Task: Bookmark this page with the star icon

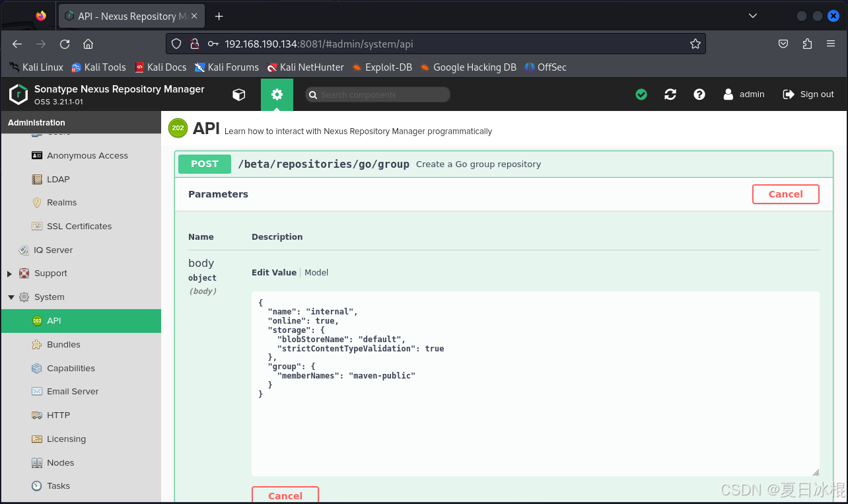Action: pyautogui.click(x=695, y=44)
